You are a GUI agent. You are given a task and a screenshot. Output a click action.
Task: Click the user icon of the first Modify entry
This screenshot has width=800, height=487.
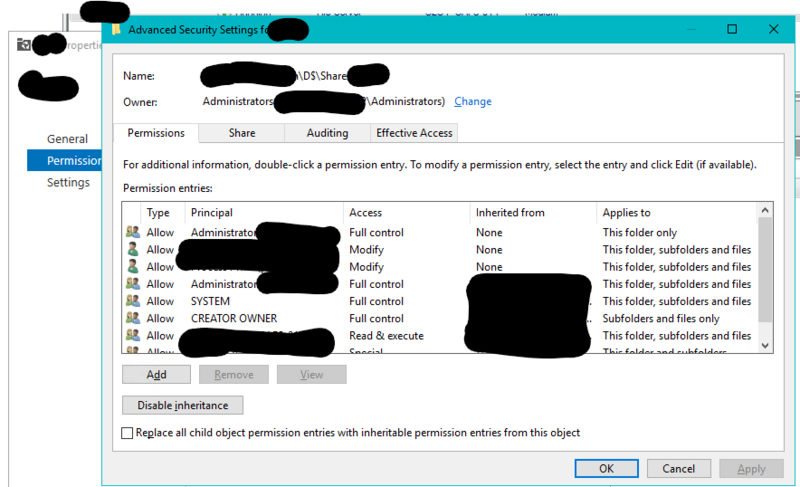(133, 249)
